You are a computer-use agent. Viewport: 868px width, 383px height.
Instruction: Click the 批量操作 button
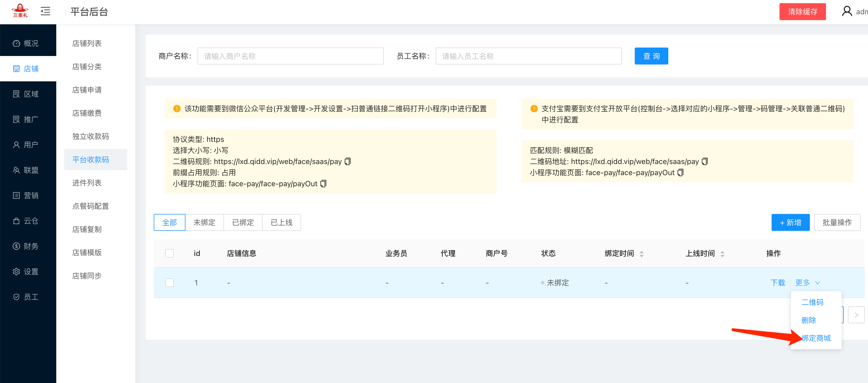click(x=837, y=222)
